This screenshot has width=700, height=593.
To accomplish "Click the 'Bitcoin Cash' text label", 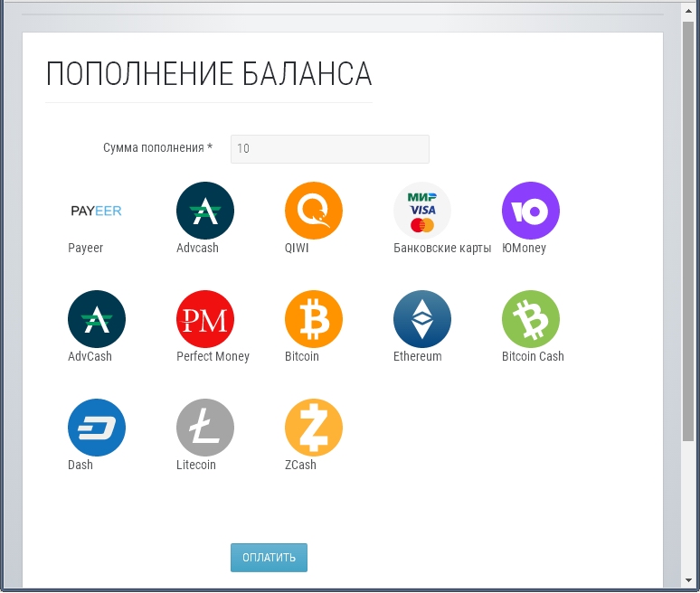I will click(533, 356).
